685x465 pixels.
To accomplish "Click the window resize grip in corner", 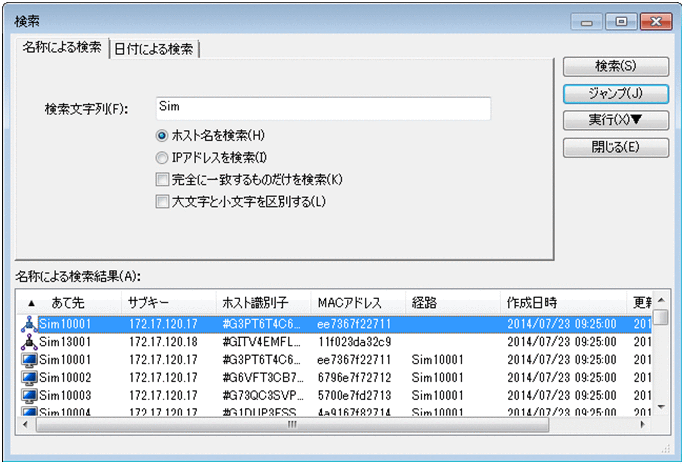I will pos(666,449).
